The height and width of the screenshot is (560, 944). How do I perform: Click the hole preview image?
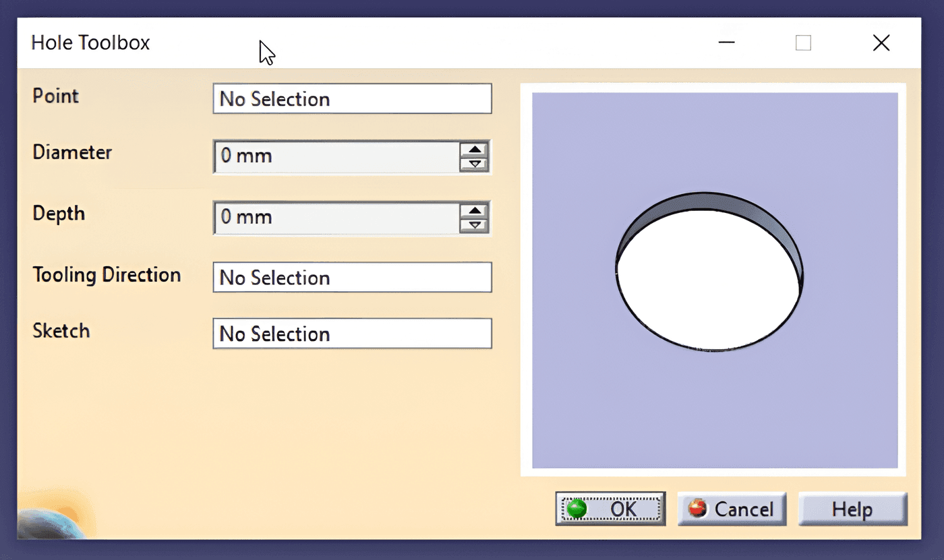[x=715, y=280]
